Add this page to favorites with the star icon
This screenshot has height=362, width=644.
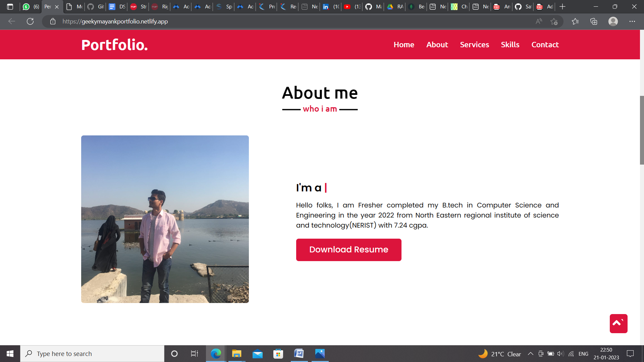pyautogui.click(x=554, y=21)
